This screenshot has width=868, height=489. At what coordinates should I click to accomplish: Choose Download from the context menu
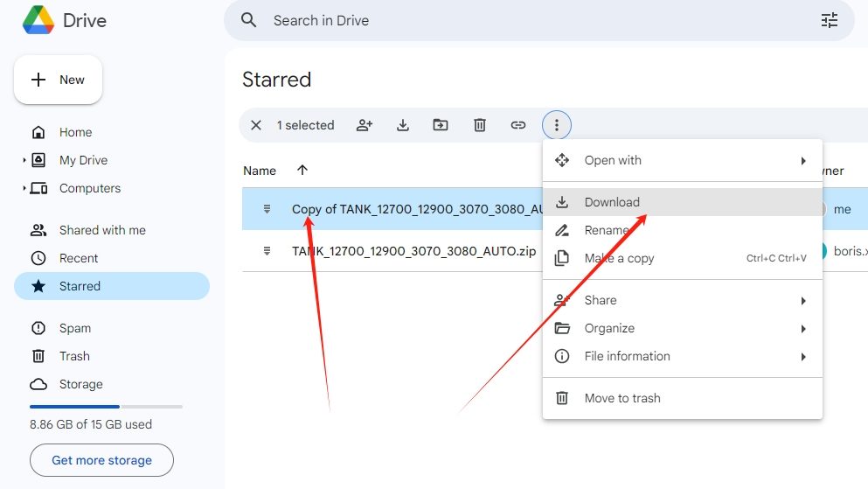pos(612,202)
